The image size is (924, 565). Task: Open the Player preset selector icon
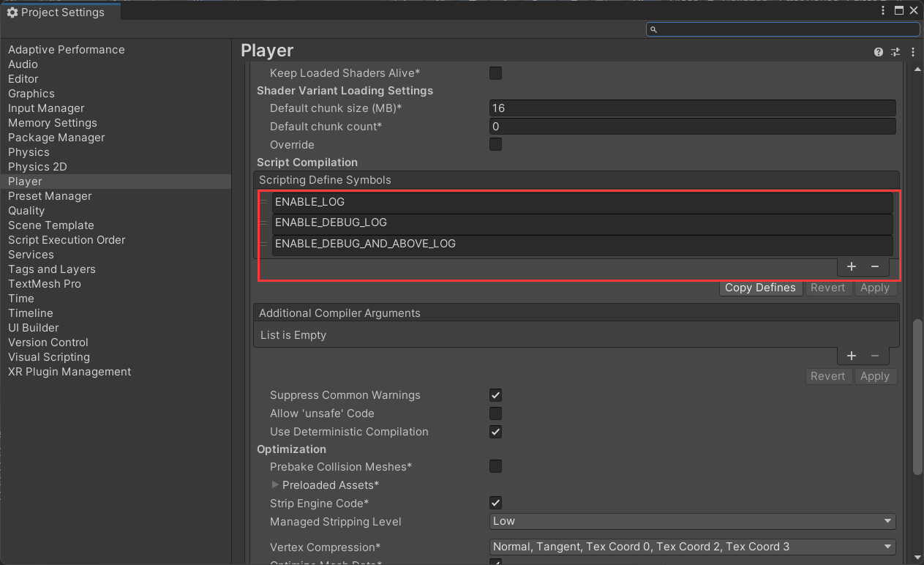point(895,52)
